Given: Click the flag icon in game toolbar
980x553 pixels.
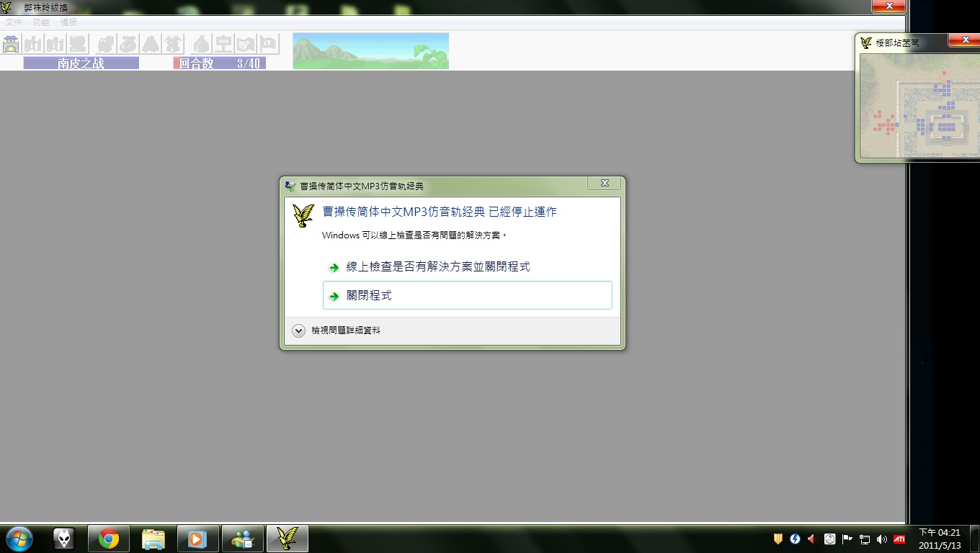Looking at the screenshot, I should click(268, 44).
